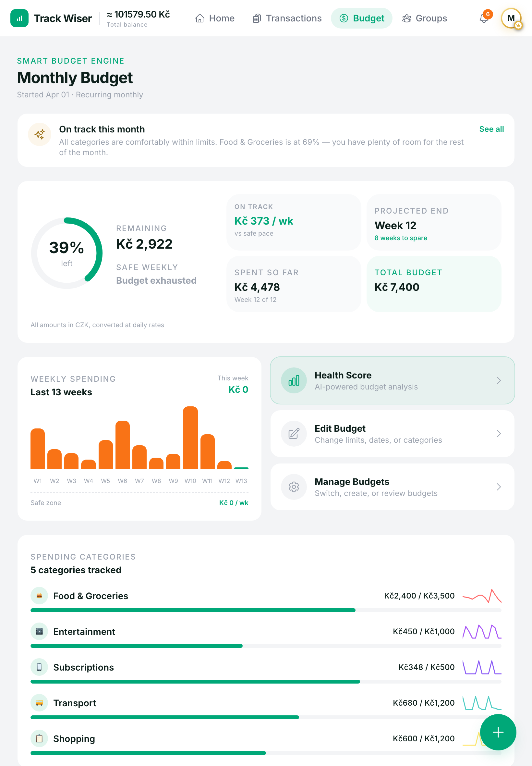This screenshot has width=532, height=766.
Task: Click the Kč450 / Kč1,000 amount
Action: click(423, 631)
